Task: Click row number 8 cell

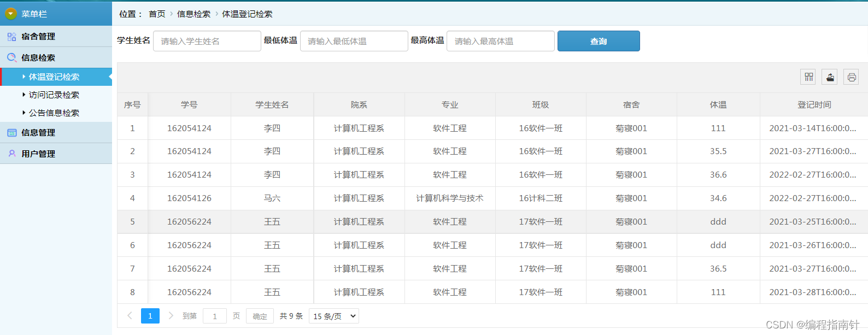Action: point(132,292)
